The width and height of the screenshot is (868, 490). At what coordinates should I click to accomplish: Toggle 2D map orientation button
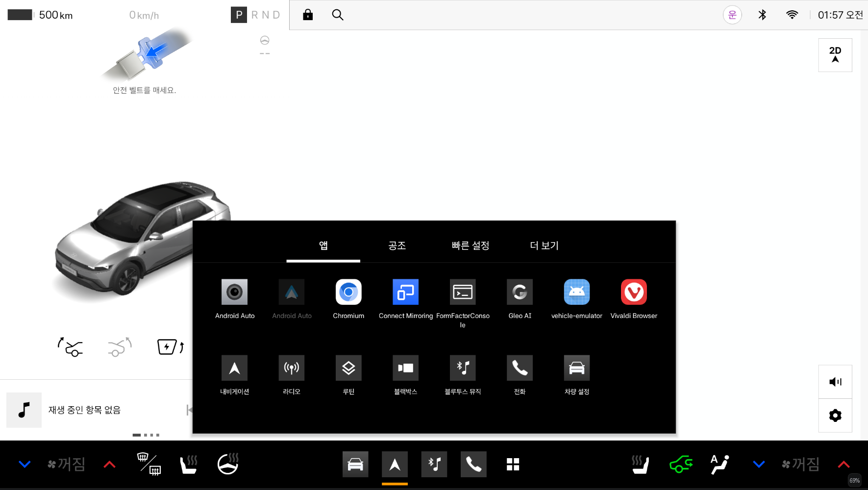click(835, 55)
